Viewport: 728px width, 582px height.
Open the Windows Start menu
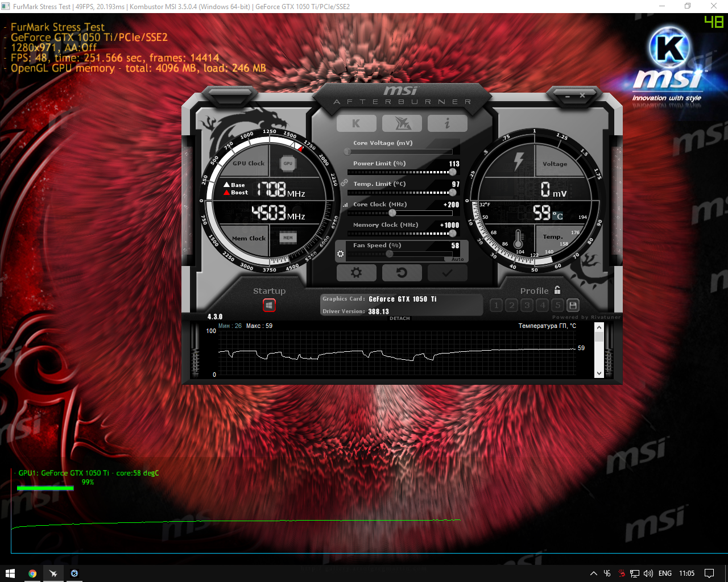[10, 573]
